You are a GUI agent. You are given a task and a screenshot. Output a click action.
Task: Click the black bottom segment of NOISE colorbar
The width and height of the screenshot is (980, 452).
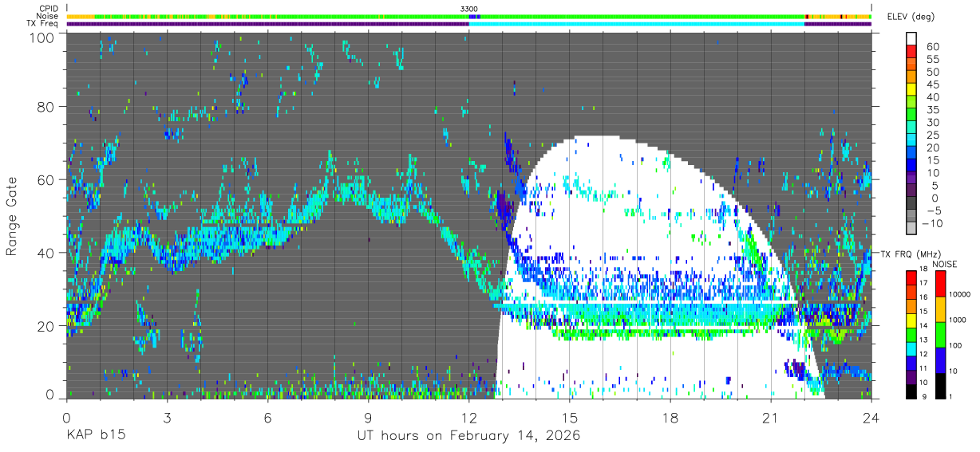pyautogui.click(x=939, y=385)
